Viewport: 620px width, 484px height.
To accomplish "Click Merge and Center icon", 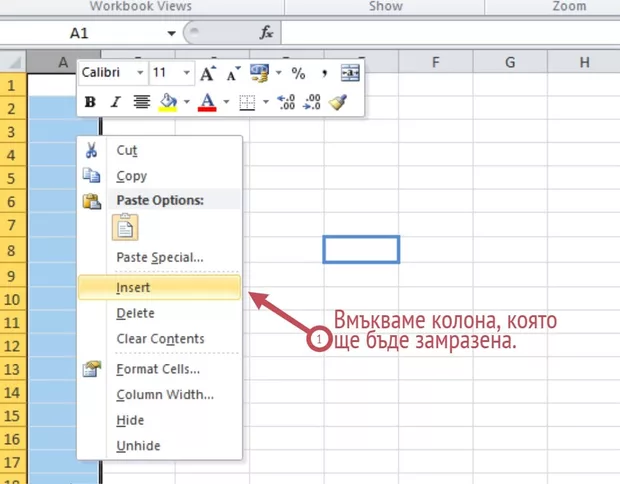I will (350, 73).
